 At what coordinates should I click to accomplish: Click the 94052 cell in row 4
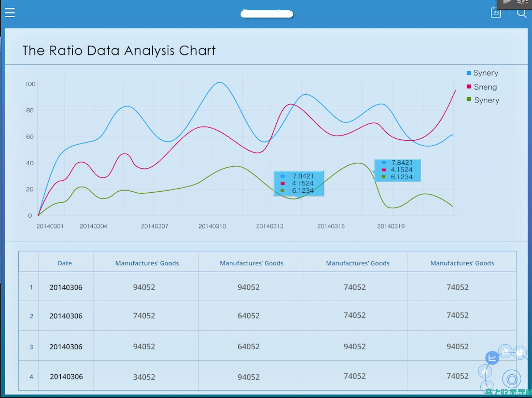click(x=248, y=377)
